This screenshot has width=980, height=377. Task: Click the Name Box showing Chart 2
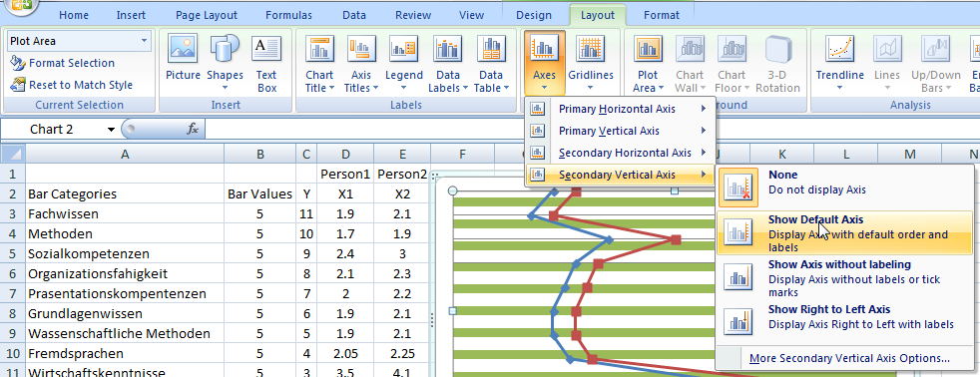pyautogui.click(x=53, y=130)
